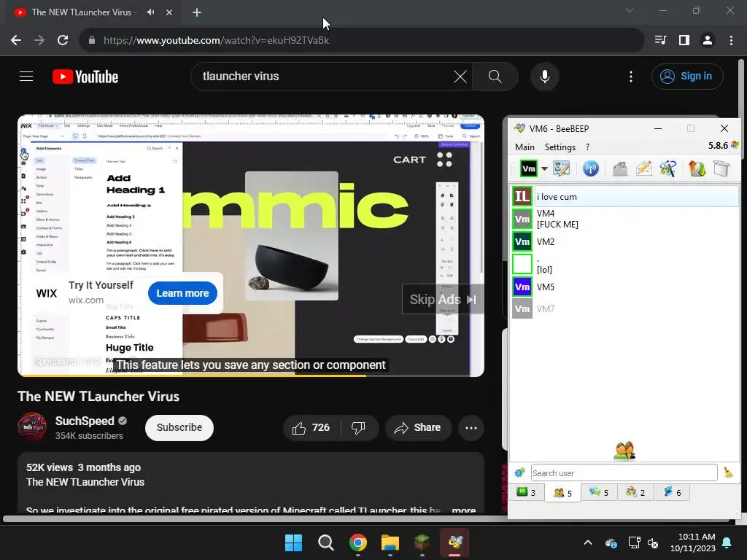The width and height of the screenshot is (747, 560).
Task: Click the gray bucket icon in BeeBEEP toolbar
Action: click(721, 168)
